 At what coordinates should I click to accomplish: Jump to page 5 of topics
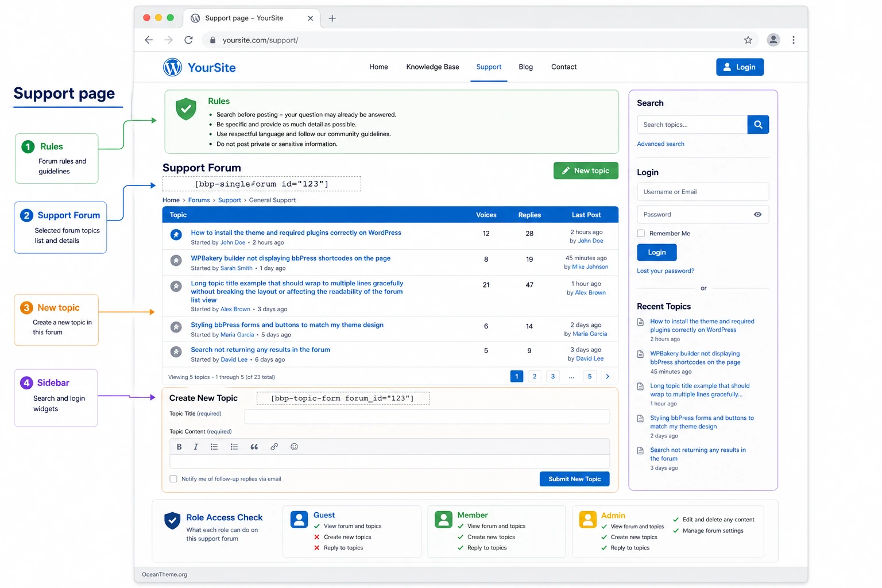(x=590, y=377)
